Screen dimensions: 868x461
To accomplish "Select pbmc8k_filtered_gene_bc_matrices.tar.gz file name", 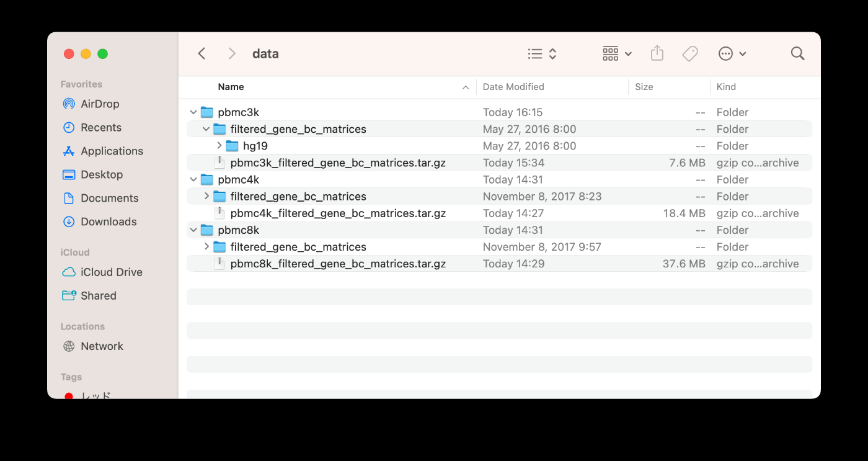I will 338,263.
